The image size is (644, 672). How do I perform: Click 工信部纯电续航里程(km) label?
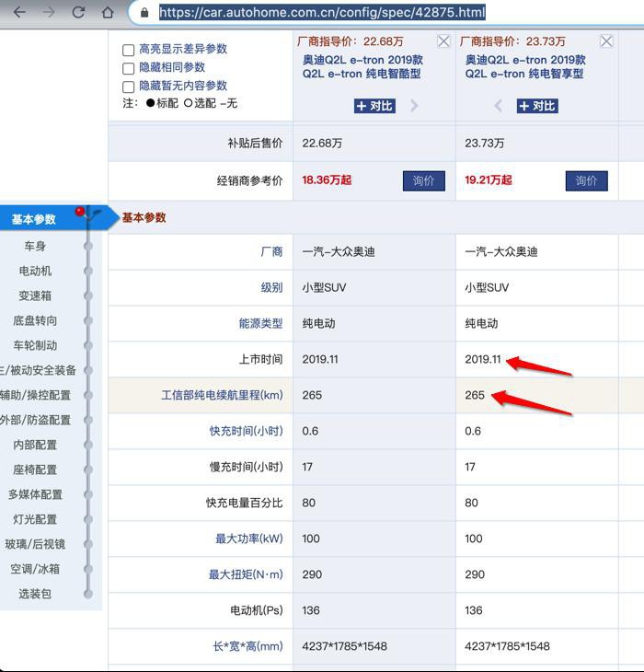click(223, 395)
